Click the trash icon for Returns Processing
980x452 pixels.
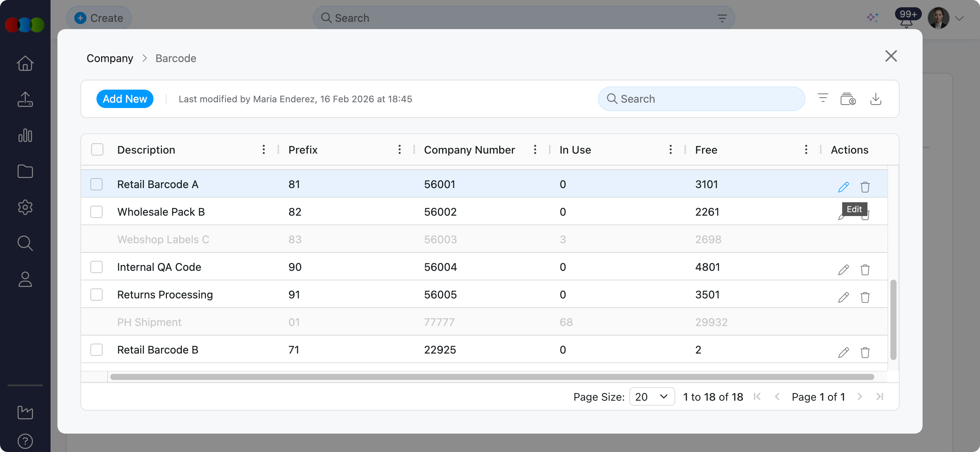click(865, 297)
